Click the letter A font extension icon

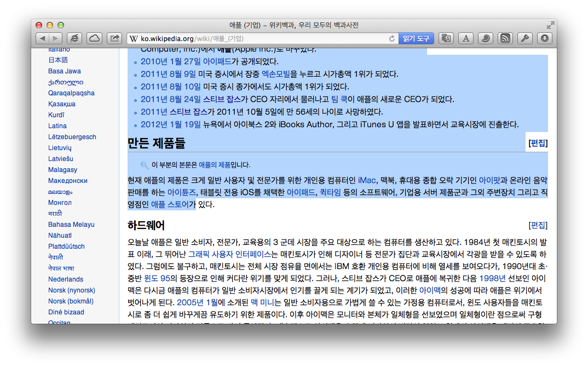466,38
